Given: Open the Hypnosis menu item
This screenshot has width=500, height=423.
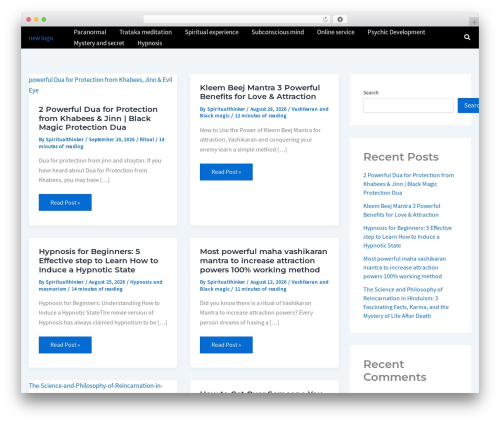Looking at the screenshot, I should point(150,43).
